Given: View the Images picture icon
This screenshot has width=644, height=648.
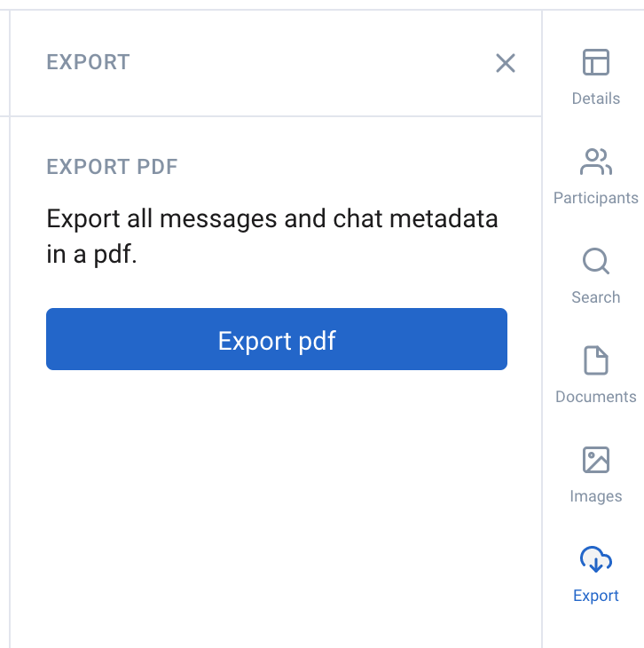Looking at the screenshot, I should coord(596,460).
